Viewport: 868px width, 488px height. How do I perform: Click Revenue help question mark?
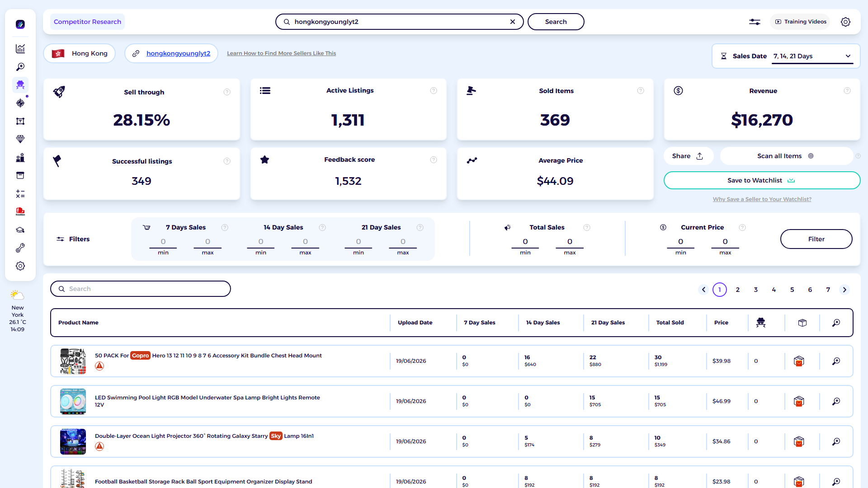coord(847,91)
